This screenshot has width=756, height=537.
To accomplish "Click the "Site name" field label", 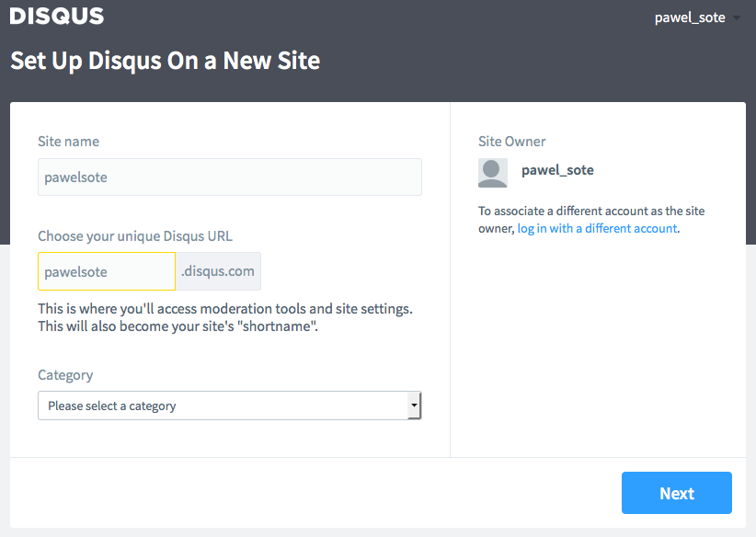I will (x=68, y=142).
